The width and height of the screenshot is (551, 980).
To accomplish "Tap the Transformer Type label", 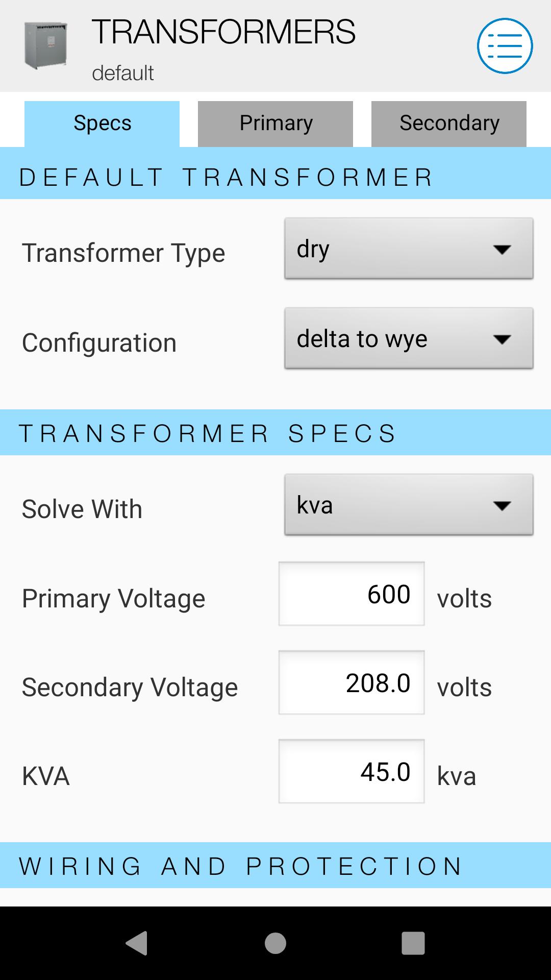I will coord(123,253).
